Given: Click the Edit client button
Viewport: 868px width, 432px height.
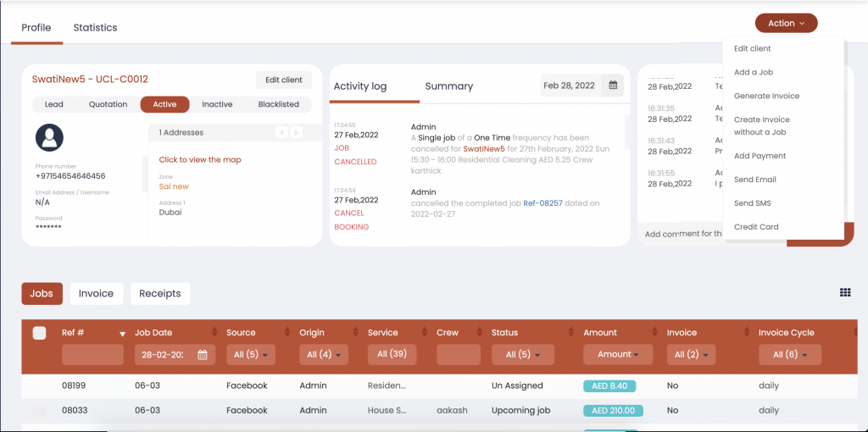Looking at the screenshot, I should [283, 80].
